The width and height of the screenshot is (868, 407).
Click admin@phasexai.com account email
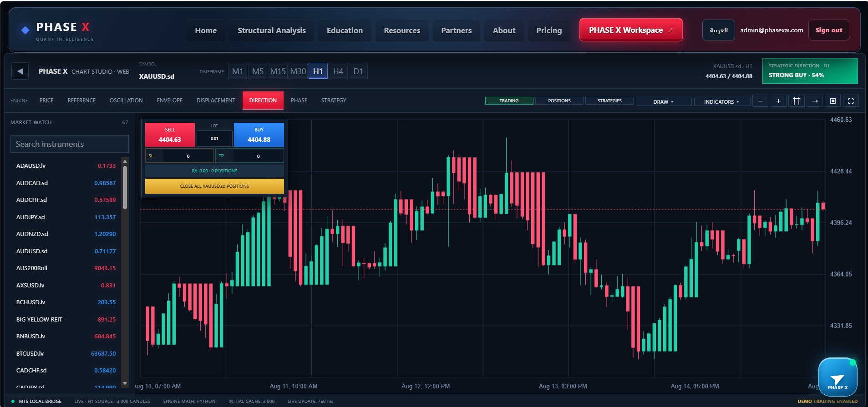(x=772, y=30)
